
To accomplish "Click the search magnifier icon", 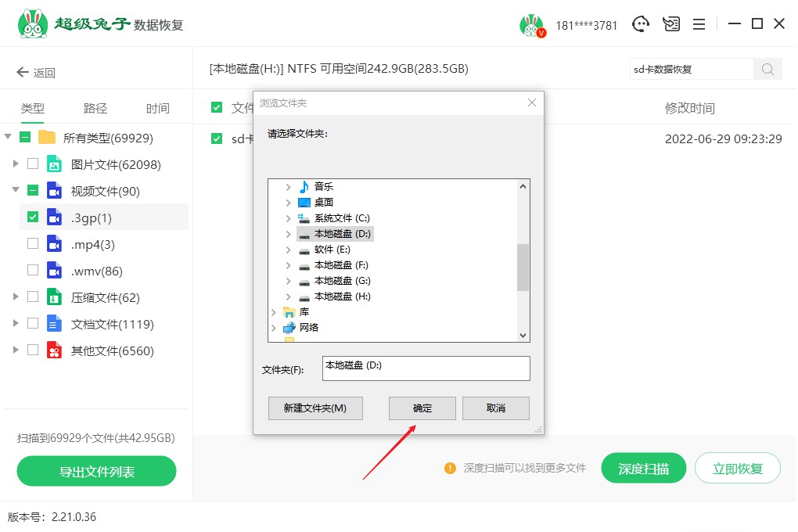I will (x=767, y=69).
